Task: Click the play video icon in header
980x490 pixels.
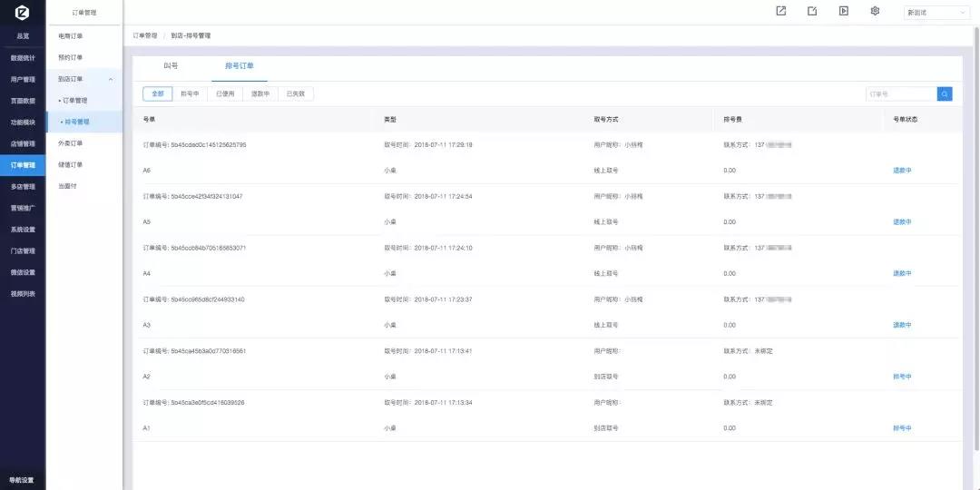Action: (843, 11)
